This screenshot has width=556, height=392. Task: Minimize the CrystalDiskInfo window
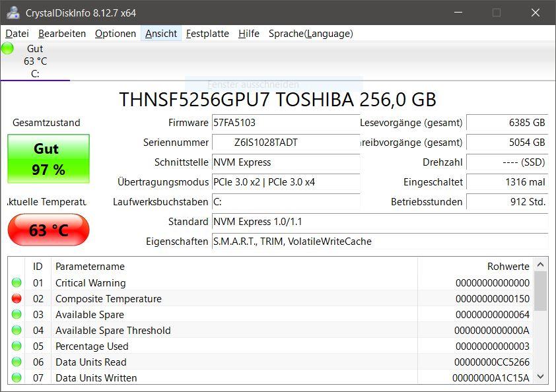[458, 13]
